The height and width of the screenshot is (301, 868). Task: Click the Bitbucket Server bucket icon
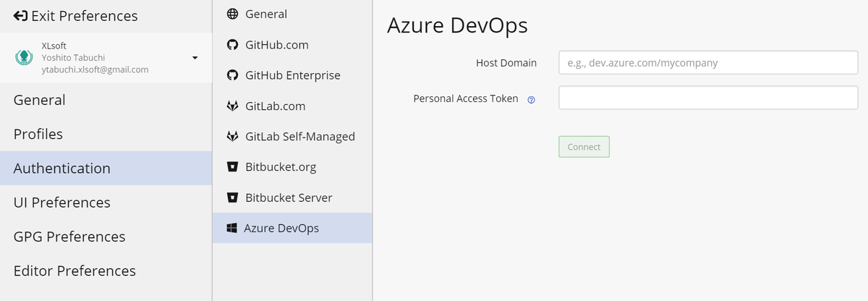pyautogui.click(x=232, y=198)
